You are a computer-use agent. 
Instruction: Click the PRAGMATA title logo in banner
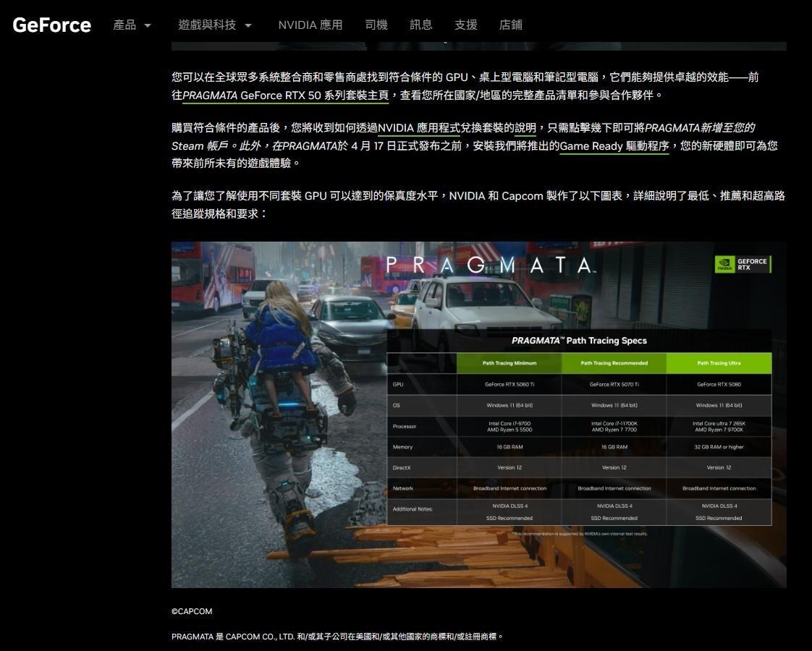(x=489, y=265)
